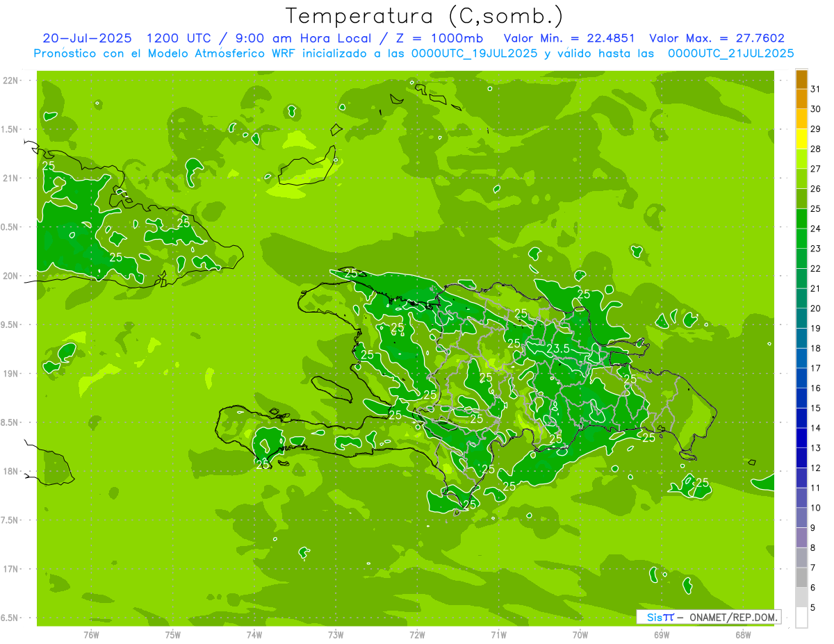Click the 'Valor Max. = 27.7602' readout
This screenshot has width=834, height=644.
pyautogui.click(x=717, y=38)
